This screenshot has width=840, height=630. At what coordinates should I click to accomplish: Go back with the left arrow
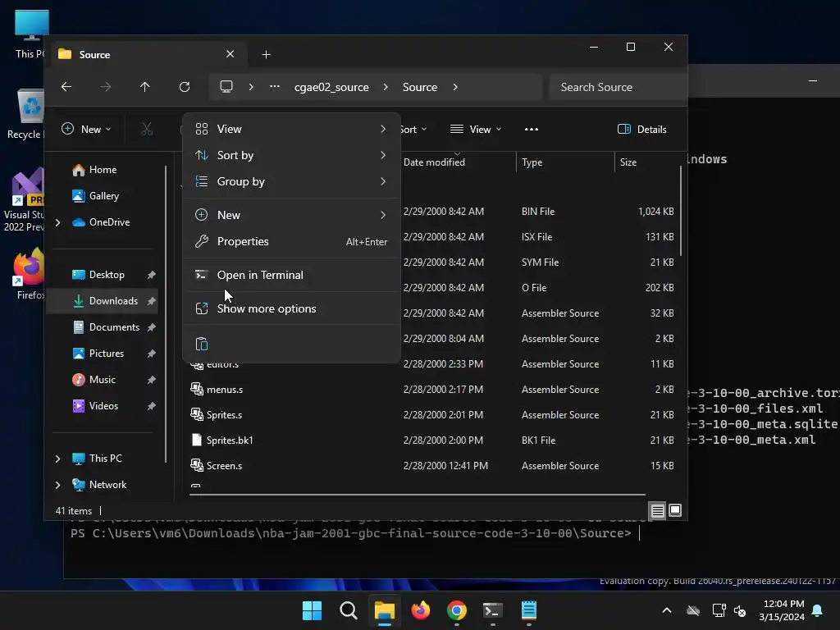(x=66, y=87)
